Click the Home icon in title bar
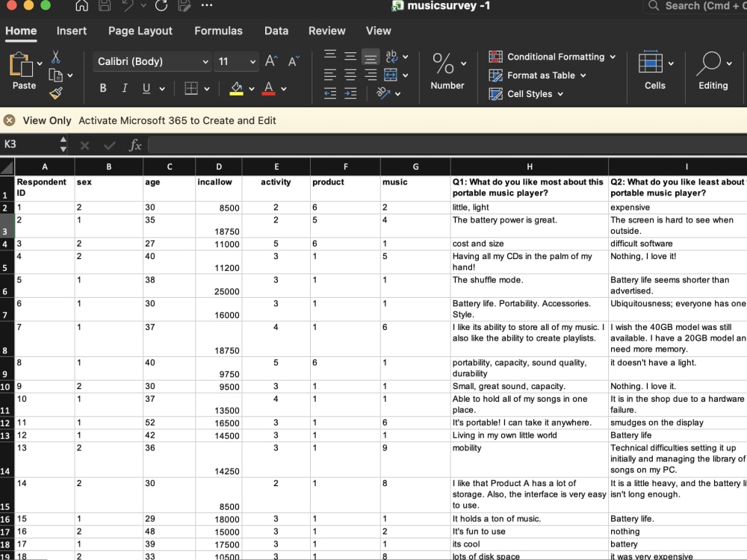Image resolution: width=747 pixels, height=560 pixels. [x=82, y=6]
